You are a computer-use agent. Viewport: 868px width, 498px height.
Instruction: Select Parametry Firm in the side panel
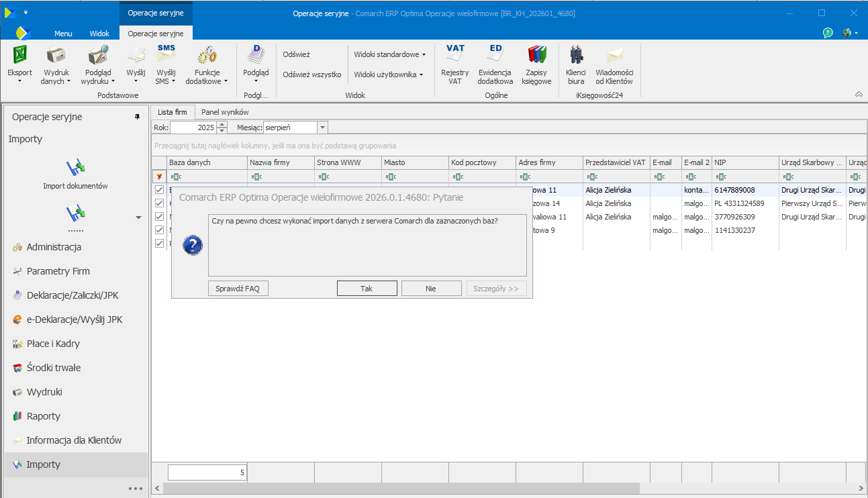point(75,271)
